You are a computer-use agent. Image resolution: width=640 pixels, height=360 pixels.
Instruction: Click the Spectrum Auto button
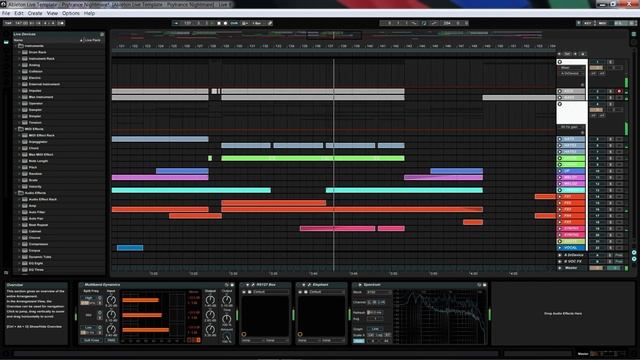click(x=359, y=340)
